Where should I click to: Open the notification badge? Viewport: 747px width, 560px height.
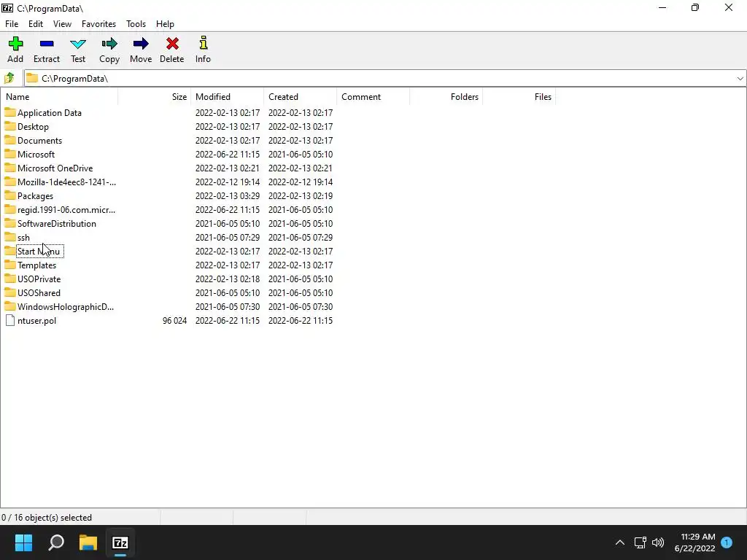[x=727, y=542]
